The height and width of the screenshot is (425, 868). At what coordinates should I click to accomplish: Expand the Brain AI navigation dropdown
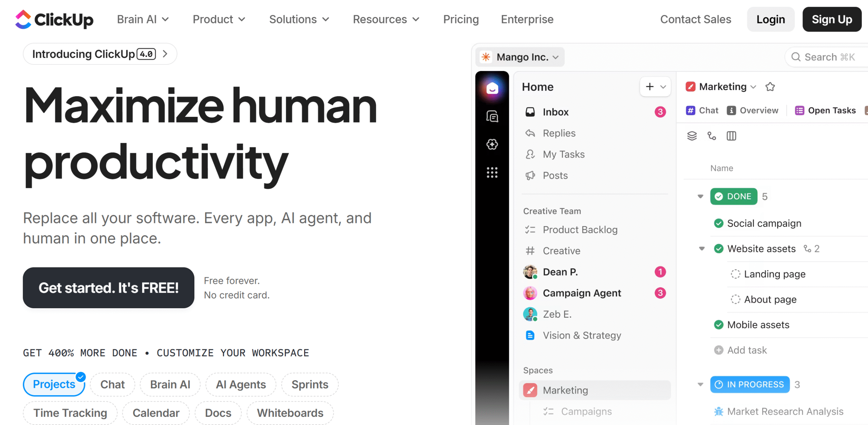tap(143, 19)
